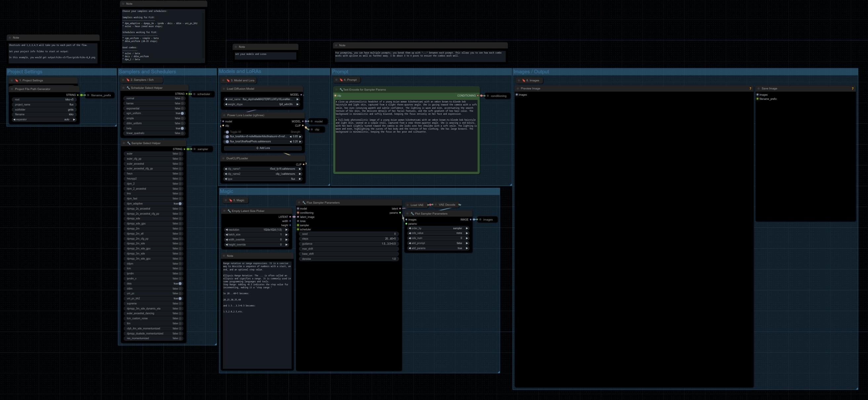Open the resolution dropdown in size picker
The height and width of the screenshot is (400, 868).
(x=257, y=230)
